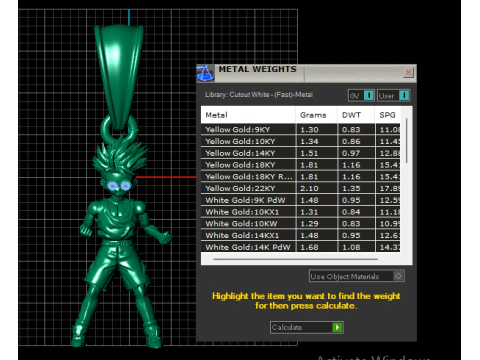The height and width of the screenshot is (360, 480).
Task: Select the White Gold:9K PdW row
Action: 300,200
